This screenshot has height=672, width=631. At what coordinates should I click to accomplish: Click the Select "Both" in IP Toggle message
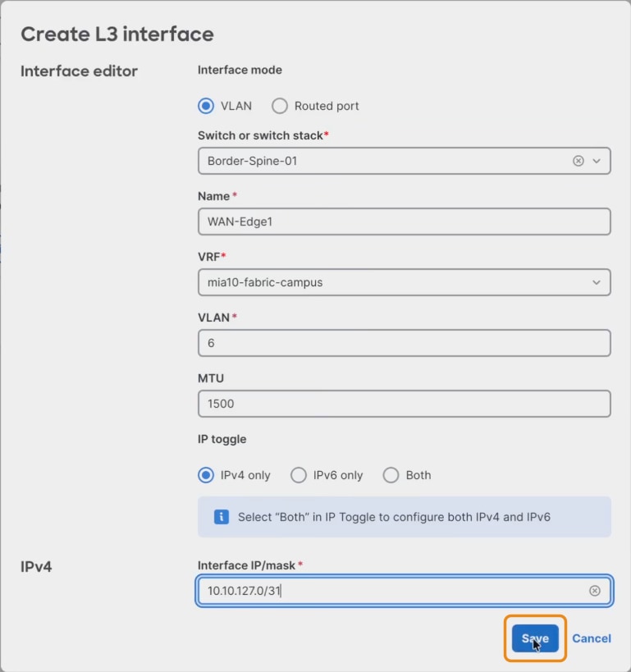click(x=394, y=517)
